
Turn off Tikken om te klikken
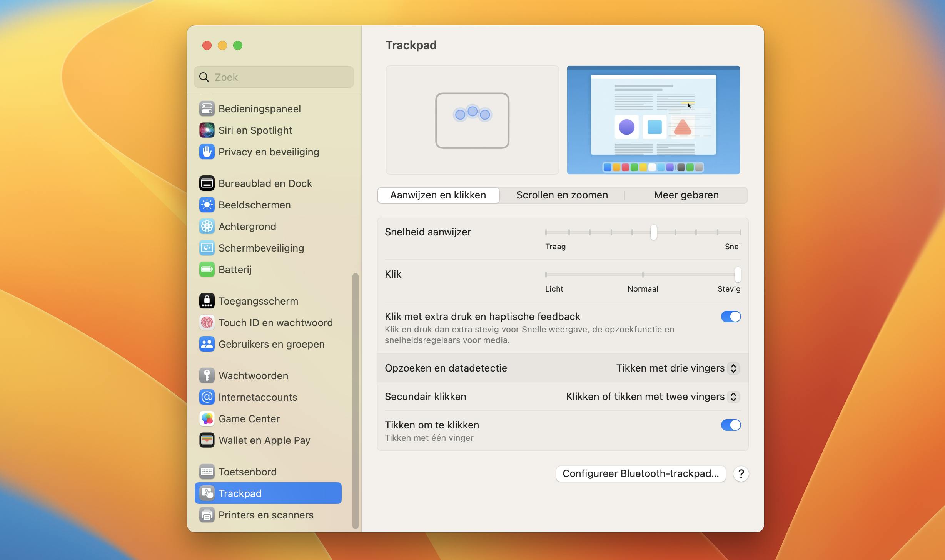tap(730, 425)
